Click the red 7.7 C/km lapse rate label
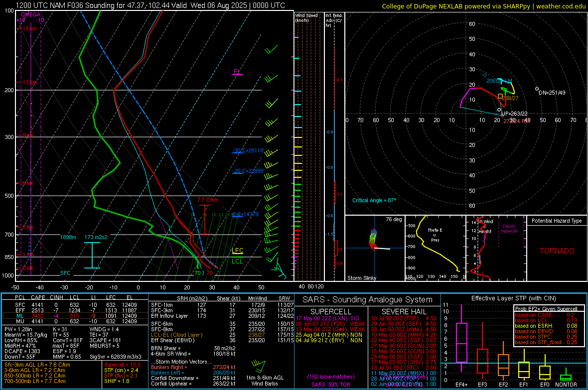This screenshot has height=390, width=588. click(207, 200)
